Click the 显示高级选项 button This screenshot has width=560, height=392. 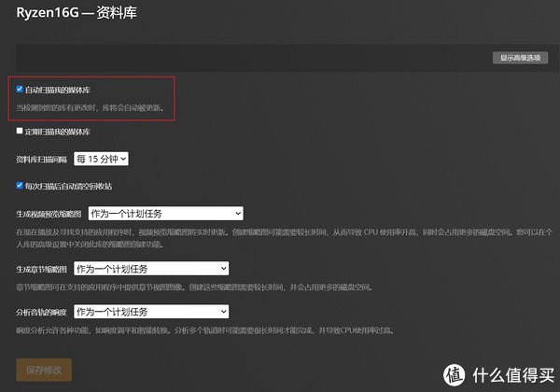click(520, 58)
